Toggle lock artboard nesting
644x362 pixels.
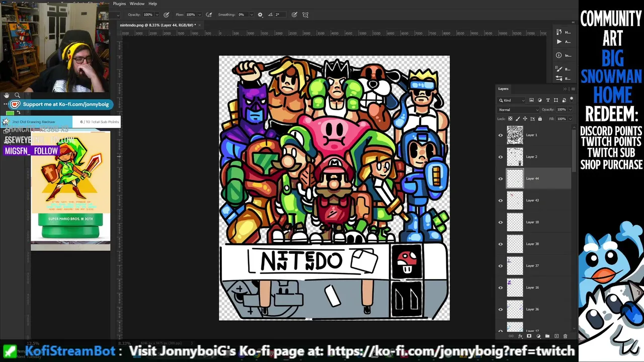click(532, 119)
